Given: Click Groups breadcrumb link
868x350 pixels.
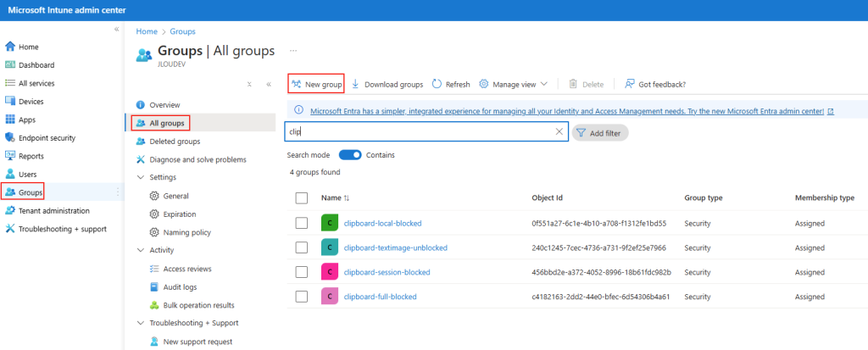Looking at the screenshot, I should pos(183,31).
